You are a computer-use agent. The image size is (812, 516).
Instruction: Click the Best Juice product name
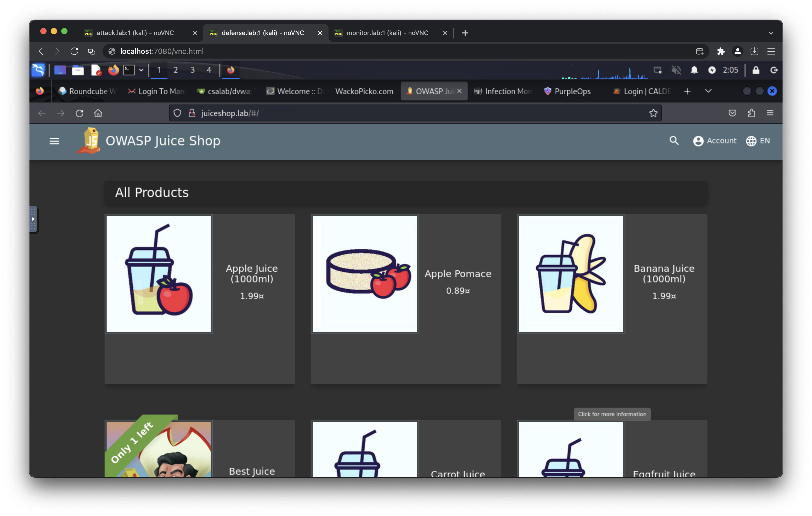[x=252, y=471]
